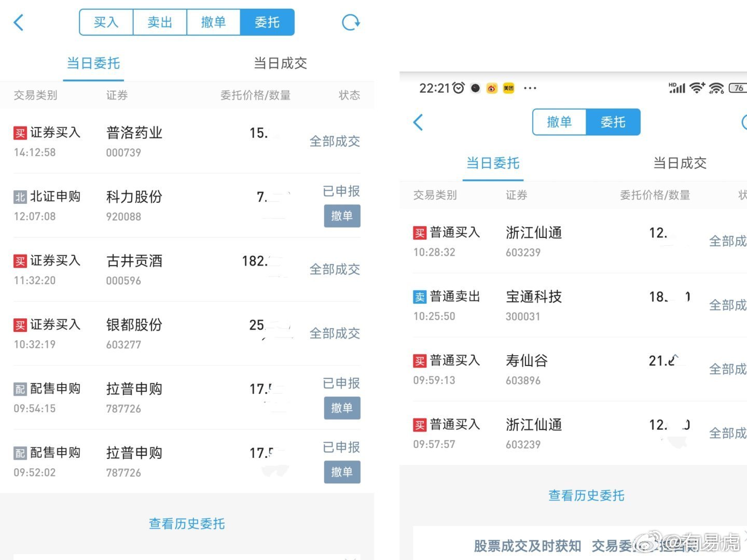The image size is (747, 560).
Task: Click the red 买 badge for 古井贡酒
Action: (x=20, y=261)
